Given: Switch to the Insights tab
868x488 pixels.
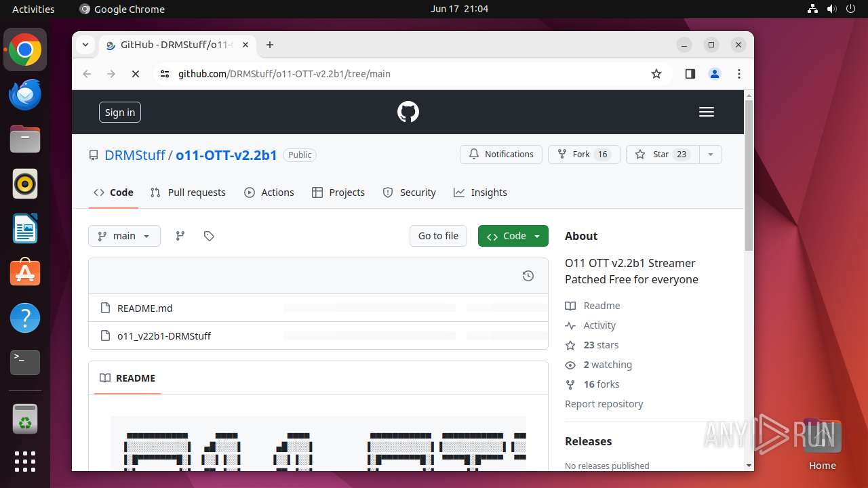Looking at the screenshot, I should pos(480,192).
